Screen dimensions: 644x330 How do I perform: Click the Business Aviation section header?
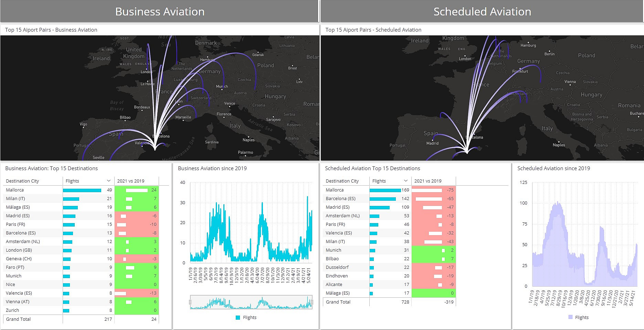point(160,11)
